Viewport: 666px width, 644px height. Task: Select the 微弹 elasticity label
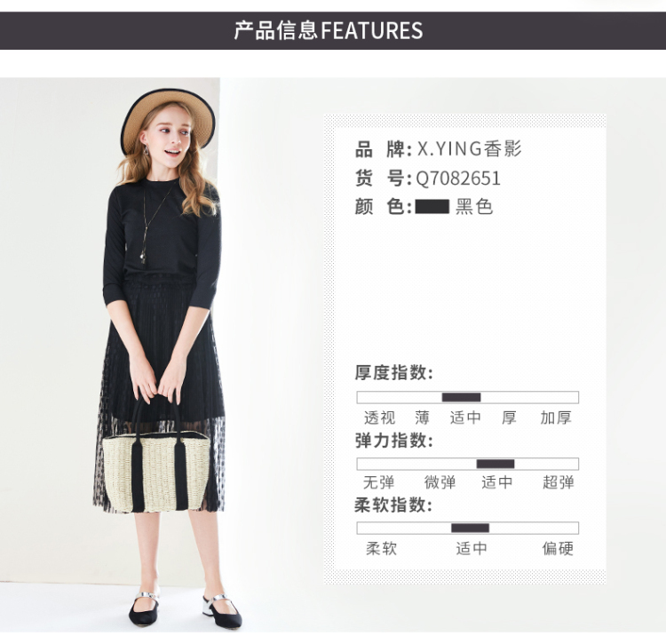tap(440, 482)
